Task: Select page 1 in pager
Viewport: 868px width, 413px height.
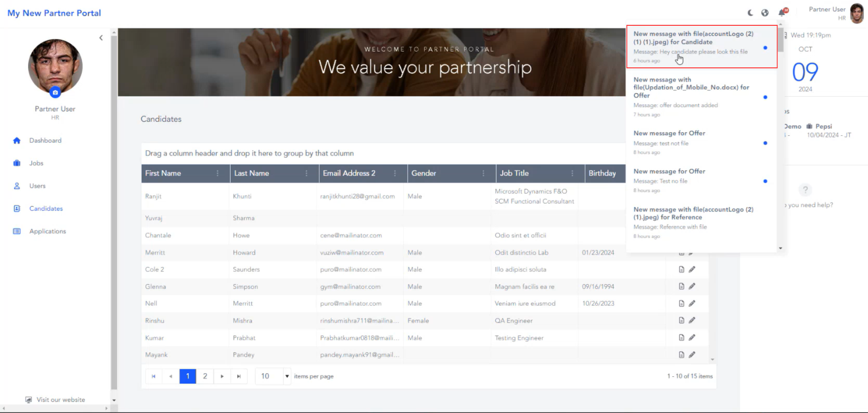Action: (188, 376)
